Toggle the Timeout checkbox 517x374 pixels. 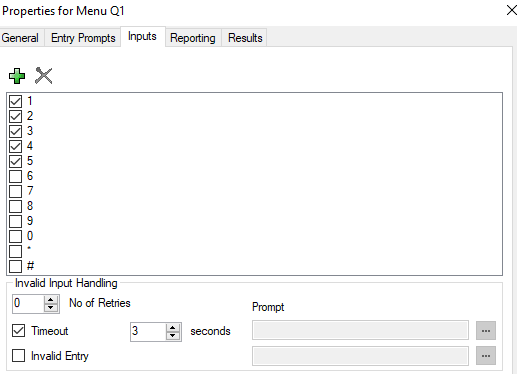point(18,331)
